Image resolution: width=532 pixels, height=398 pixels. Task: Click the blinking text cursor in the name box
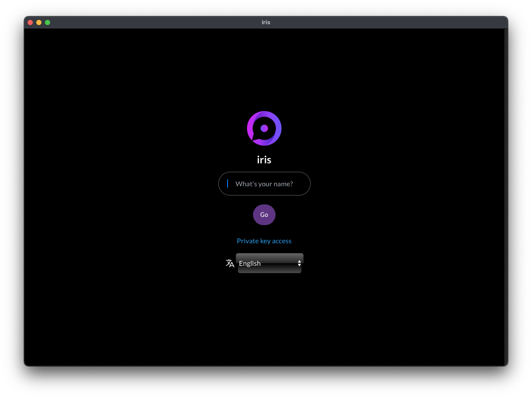click(228, 184)
